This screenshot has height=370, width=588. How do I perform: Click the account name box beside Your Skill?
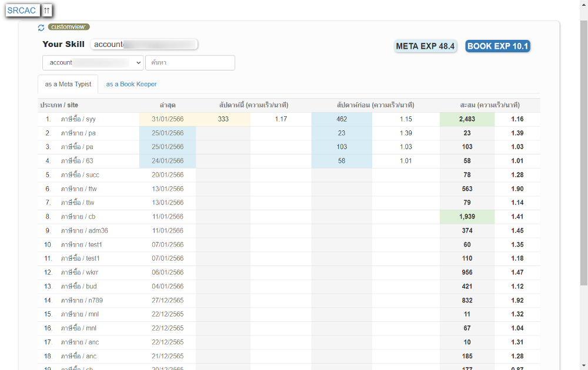pos(144,45)
